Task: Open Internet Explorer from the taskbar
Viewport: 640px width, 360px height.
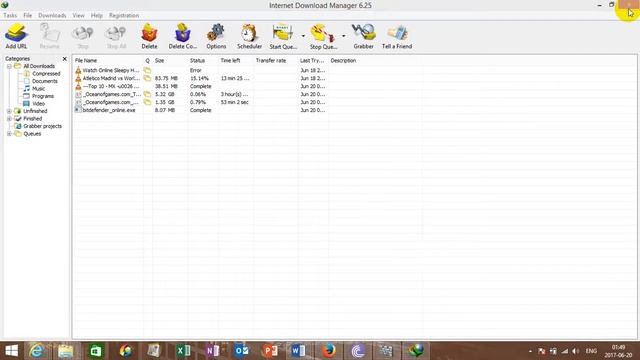Action: [37, 351]
